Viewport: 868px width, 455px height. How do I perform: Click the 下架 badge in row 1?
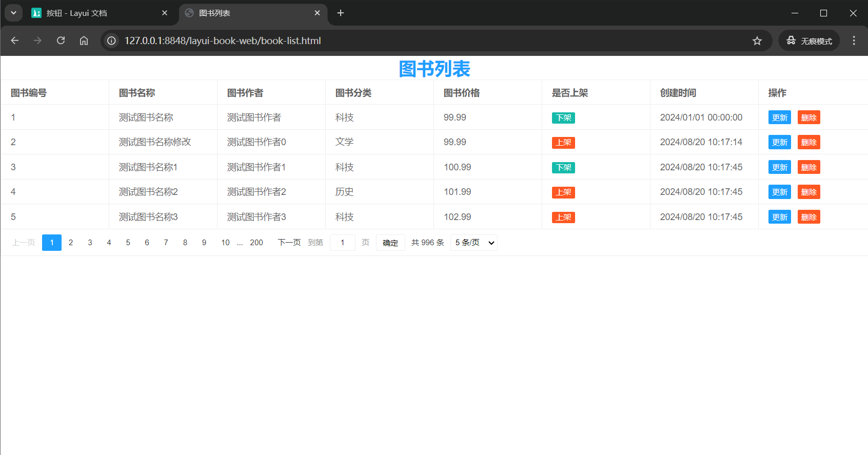(x=563, y=118)
